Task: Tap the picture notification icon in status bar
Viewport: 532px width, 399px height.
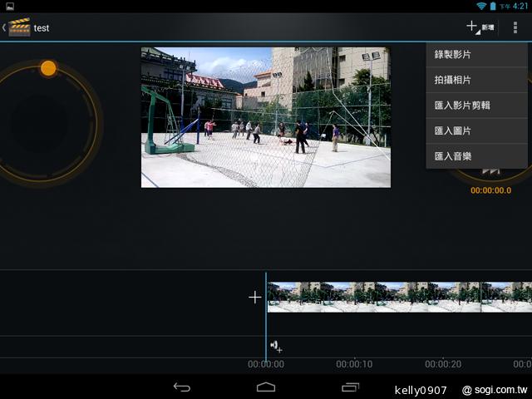Action: pyautogui.click(x=10, y=6)
